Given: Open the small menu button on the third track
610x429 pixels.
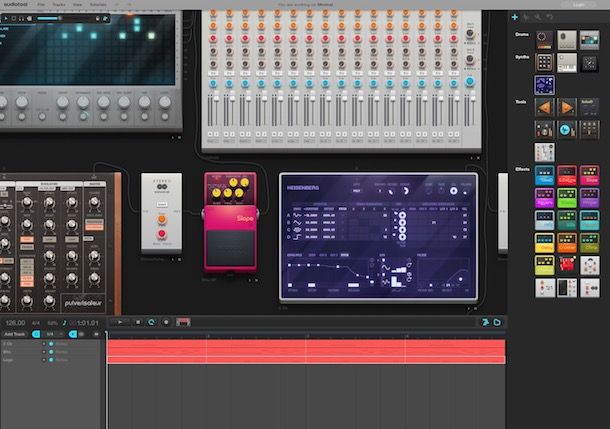Looking at the screenshot, I should point(44,360).
